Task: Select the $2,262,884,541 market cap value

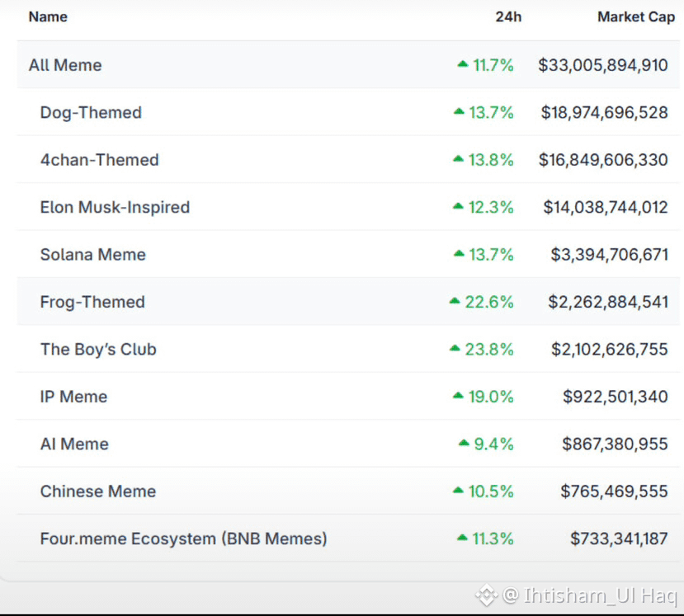Action: 608,302
